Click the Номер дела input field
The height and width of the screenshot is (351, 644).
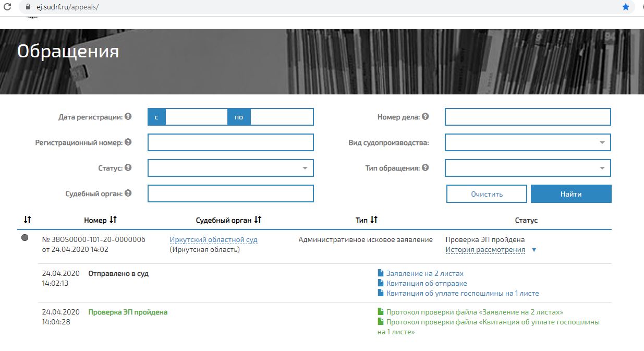(528, 117)
